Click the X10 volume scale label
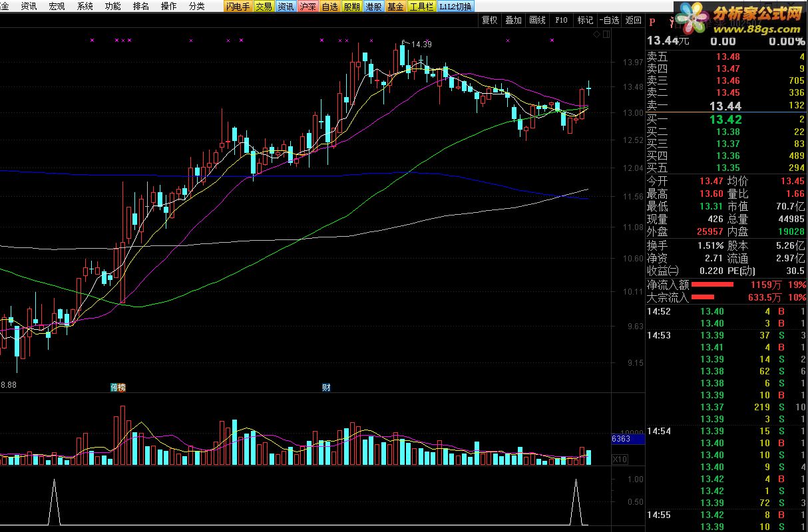The width and height of the screenshot is (808, 532). pyautogui.click(x=620, y=460)
